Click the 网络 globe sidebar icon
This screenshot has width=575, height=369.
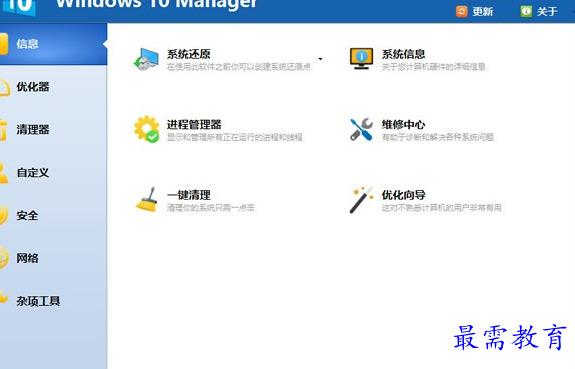(4, 258)
